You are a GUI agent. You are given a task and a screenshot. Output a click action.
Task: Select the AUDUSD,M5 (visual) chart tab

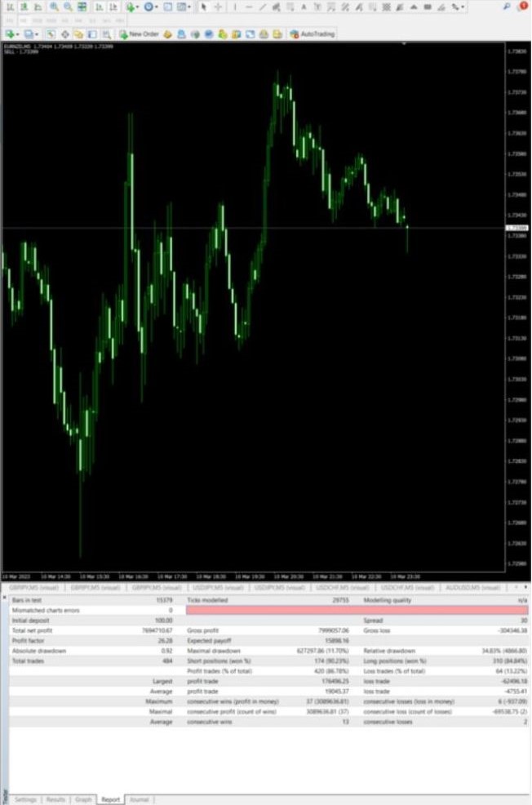point(472,587)
